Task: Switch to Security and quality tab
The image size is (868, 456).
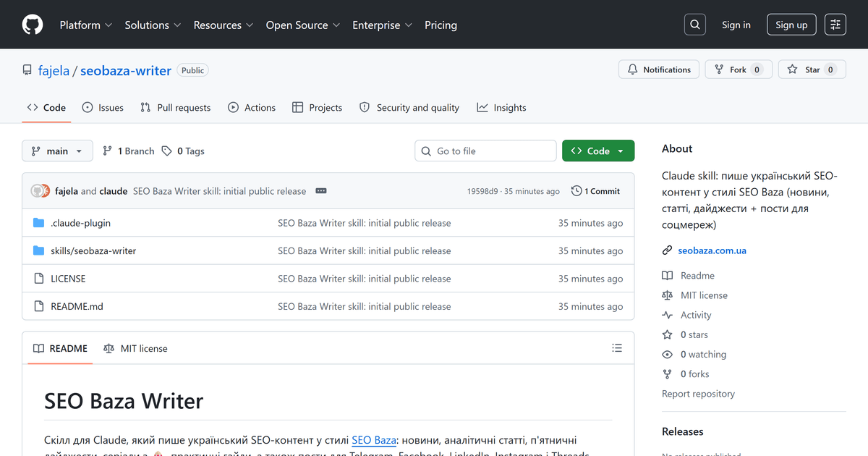Action: click(x=409, y=107)
